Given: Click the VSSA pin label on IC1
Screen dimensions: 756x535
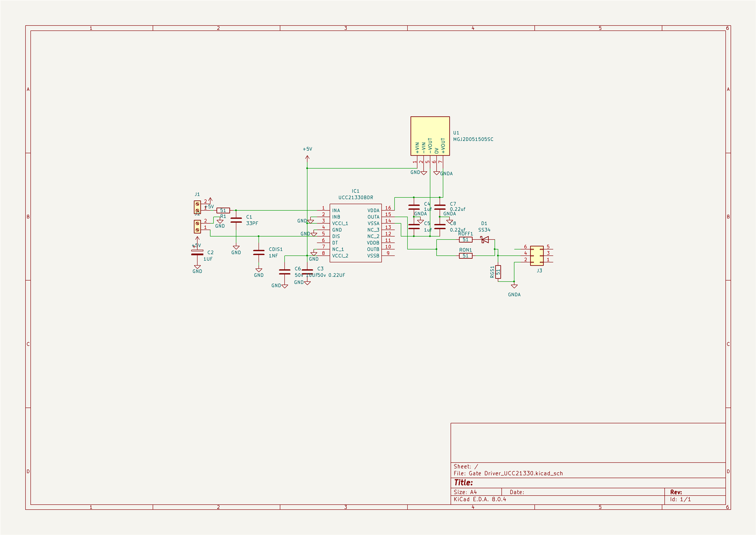Looking at the screenshot, I should (373, 223).
